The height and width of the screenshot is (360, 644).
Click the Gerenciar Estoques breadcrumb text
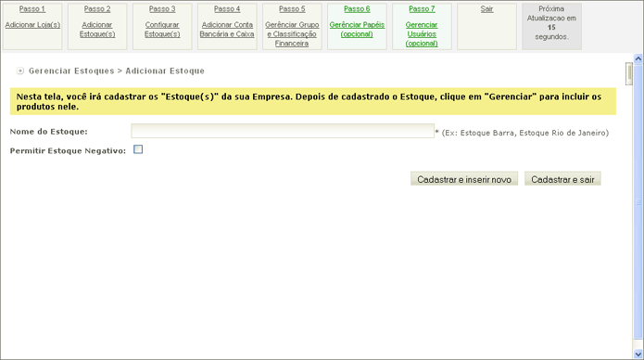[x=71, y=71]
